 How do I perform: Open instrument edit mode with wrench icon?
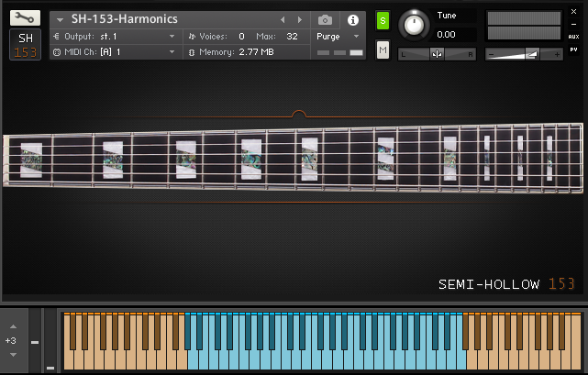(x=24, y=17)
